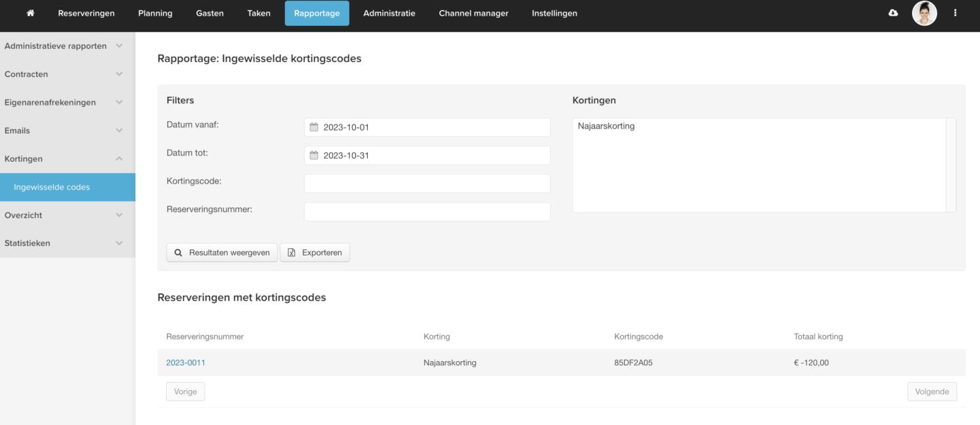Open the home icon in navbar
This screenshot has width=980, height=425.
[31, 13]
